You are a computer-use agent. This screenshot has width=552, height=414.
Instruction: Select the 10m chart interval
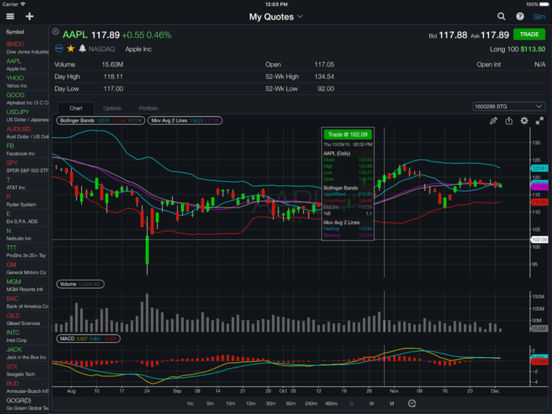(x=230, y=403)
